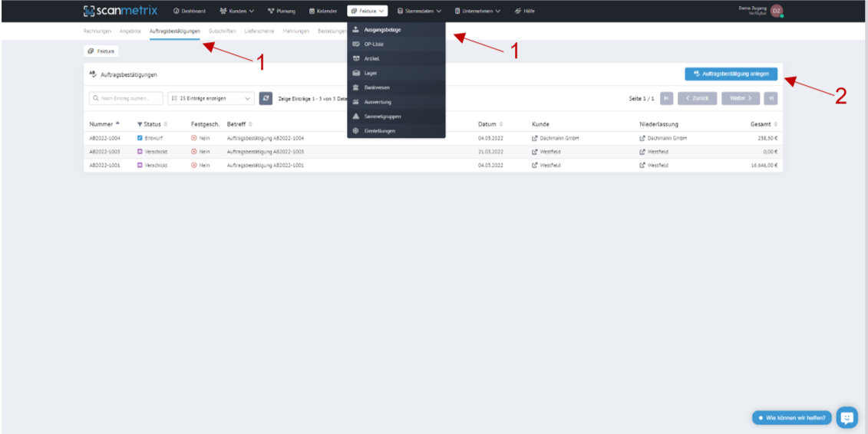Click Verschickt status in AB2022-1001 row
The width and height of the screenshot is (868, 434).
[x=152, y=166]
